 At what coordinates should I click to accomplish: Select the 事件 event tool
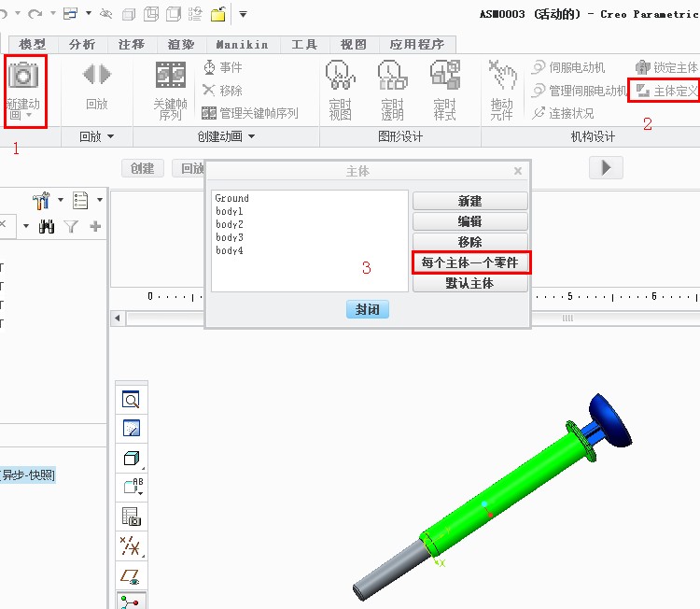(223, 67)
